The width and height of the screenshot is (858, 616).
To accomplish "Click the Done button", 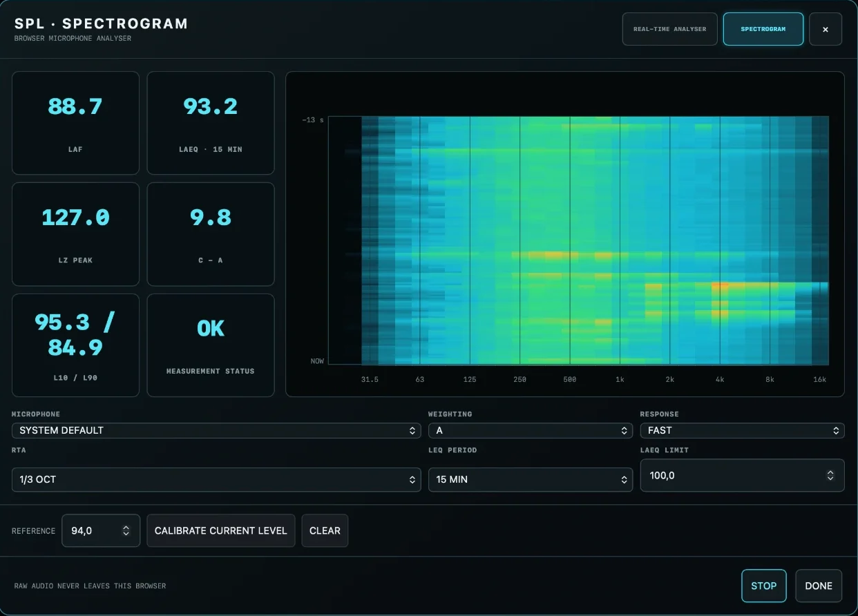I will pos(819,586).
